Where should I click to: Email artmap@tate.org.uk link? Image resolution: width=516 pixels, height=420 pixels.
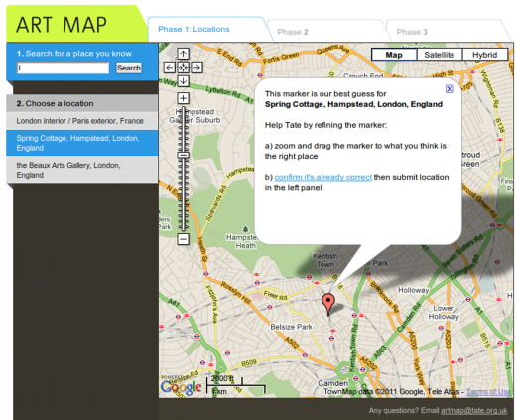[x=473, y=411]
